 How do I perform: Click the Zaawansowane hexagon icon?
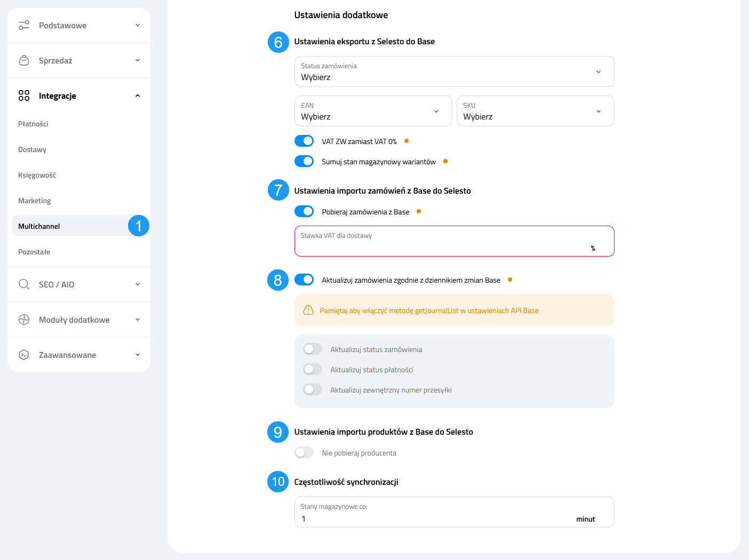pyautogui.click(x=23, y=354)
